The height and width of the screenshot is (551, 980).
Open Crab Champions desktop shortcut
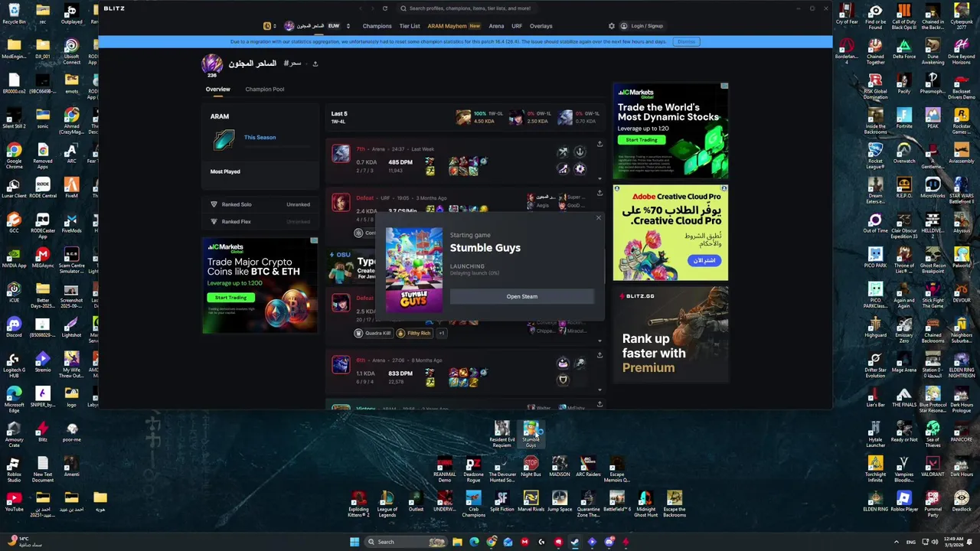(x=473, y=504)
